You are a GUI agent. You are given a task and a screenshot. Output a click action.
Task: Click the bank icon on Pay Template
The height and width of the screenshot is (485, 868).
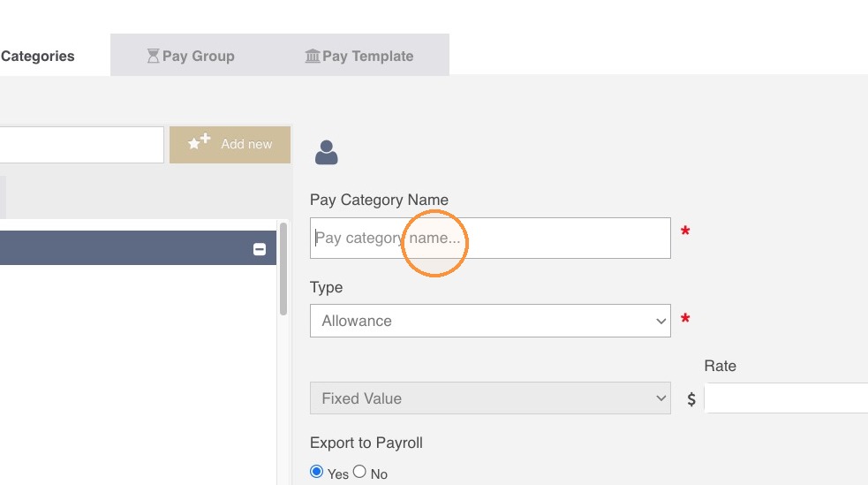click(x=313, y=56)
